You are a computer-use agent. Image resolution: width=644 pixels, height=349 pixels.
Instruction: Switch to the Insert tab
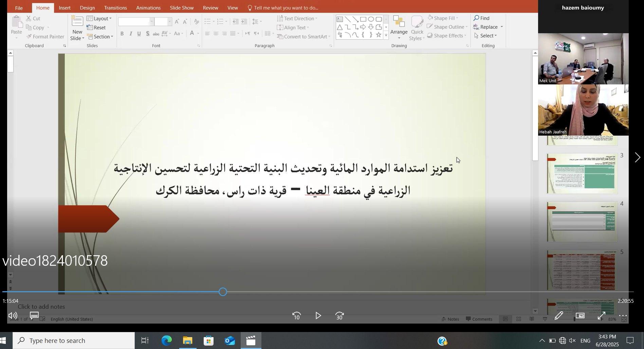[65, 8]
